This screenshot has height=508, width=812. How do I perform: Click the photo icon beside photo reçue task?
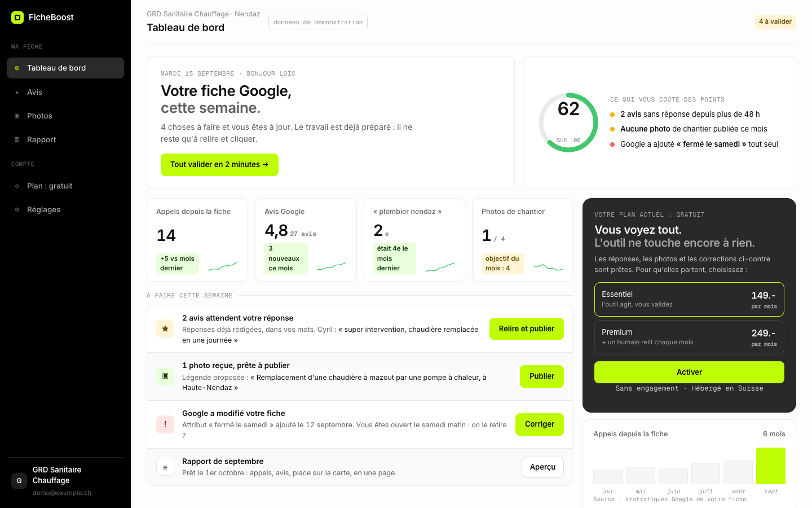tap(165, 376)
